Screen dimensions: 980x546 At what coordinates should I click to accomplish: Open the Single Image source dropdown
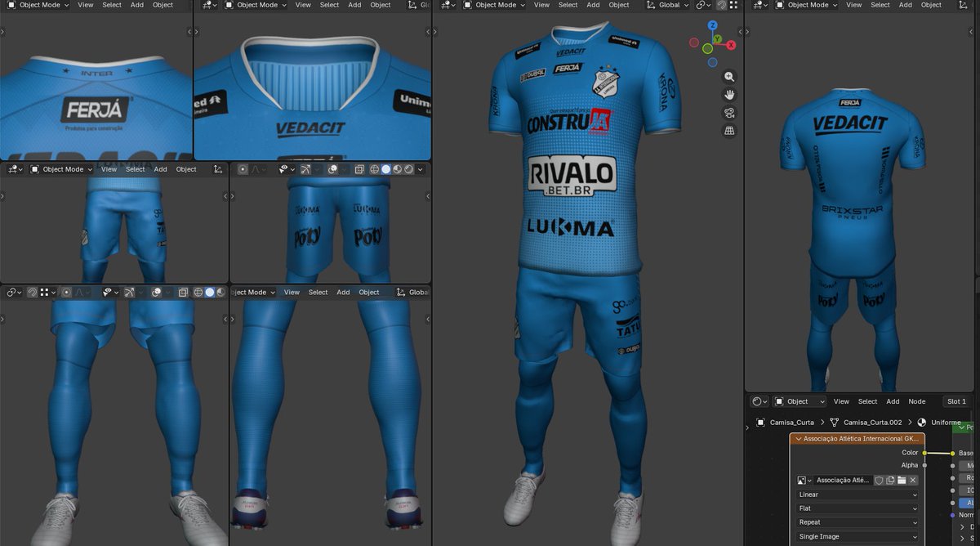[857, 536]
